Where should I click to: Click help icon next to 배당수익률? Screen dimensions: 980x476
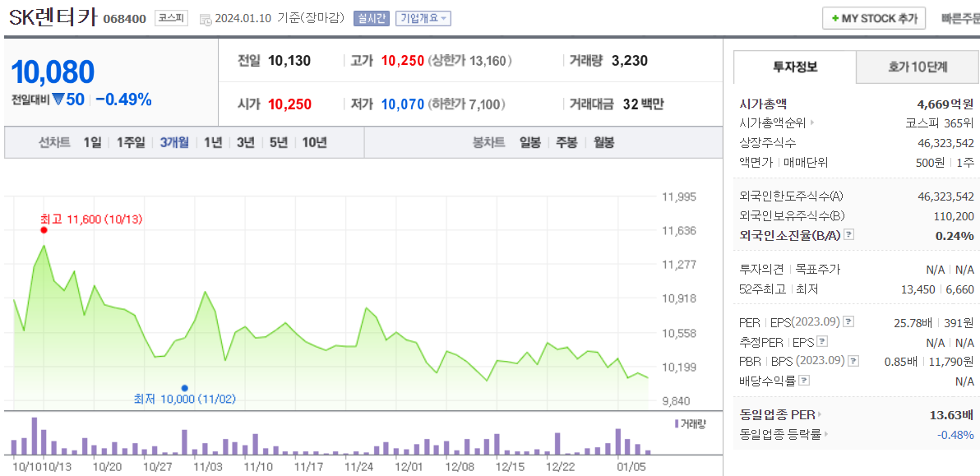pos(804,380)
